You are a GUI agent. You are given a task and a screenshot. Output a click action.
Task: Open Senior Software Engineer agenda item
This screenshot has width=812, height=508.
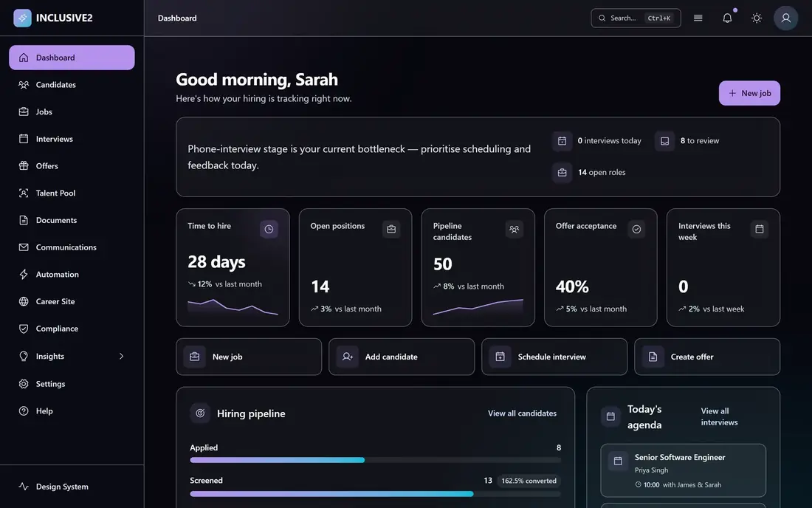683,470
